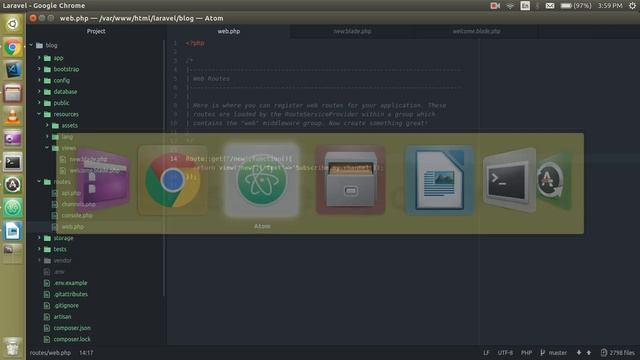The height and width of the screenshot is (360, 640).
Task: Focus Atom from the launcher
Action: (13, 208)
